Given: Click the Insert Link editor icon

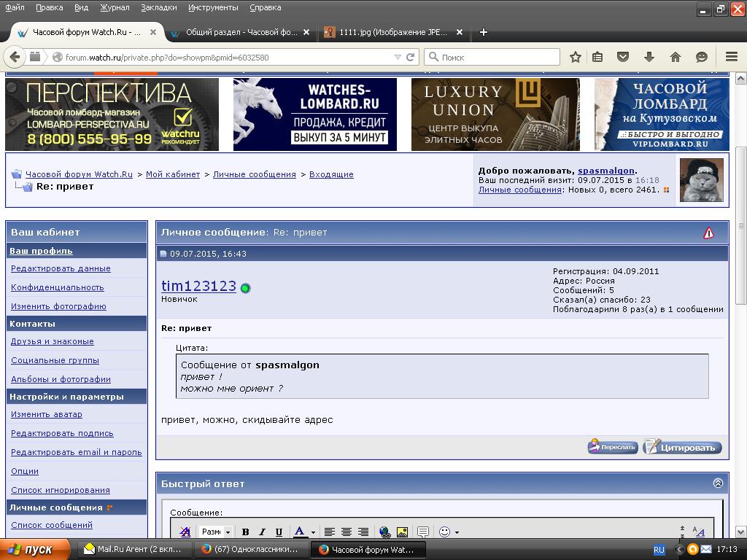Looking at the screenshot, I should 384,532.
